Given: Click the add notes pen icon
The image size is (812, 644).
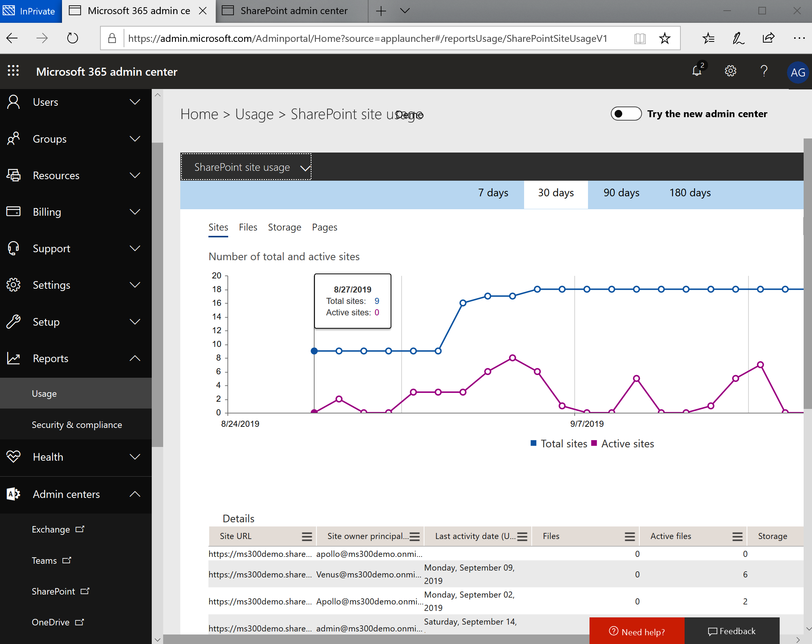Looking at the screenshot, I should point(738,38).
